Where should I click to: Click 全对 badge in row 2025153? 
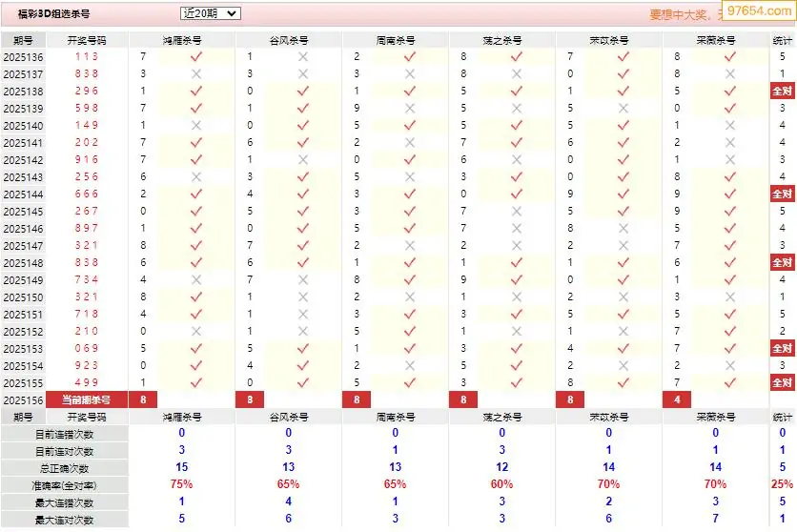(783, 349)
